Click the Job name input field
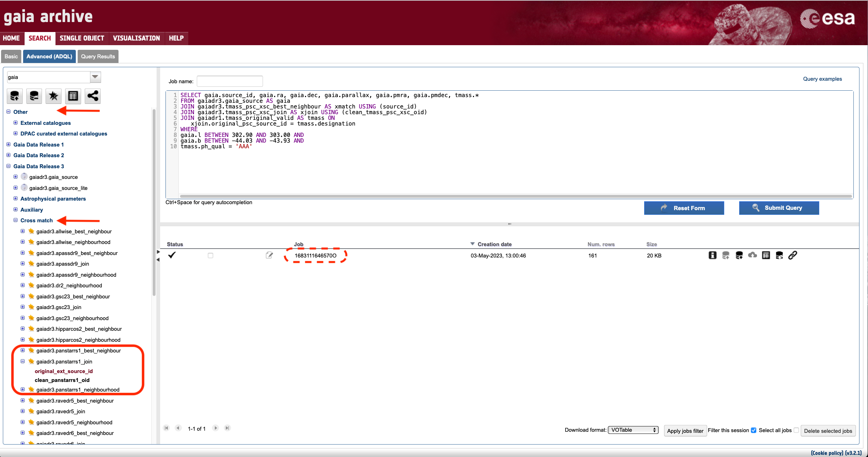The width and height of the screenshot is (868, 457). point(230,81)
